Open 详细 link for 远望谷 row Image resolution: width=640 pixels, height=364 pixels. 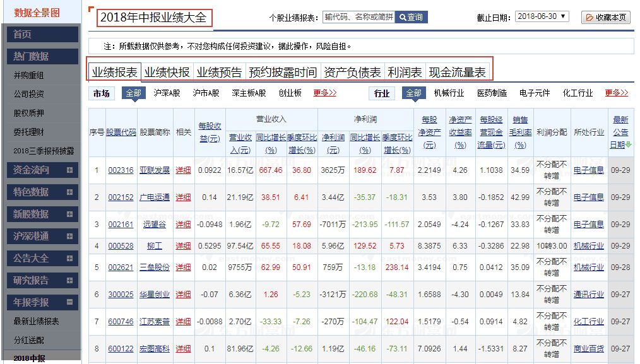point(183,225)
